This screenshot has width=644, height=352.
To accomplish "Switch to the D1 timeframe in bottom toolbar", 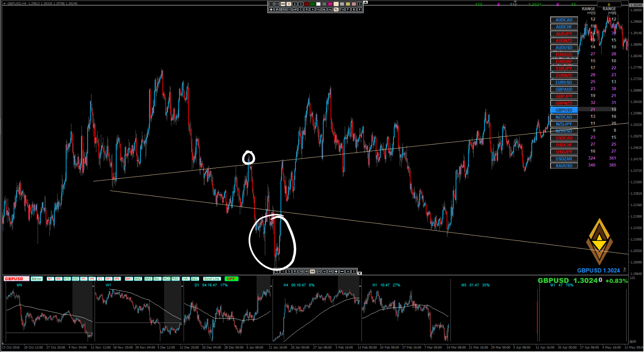I will pos(319,272).
